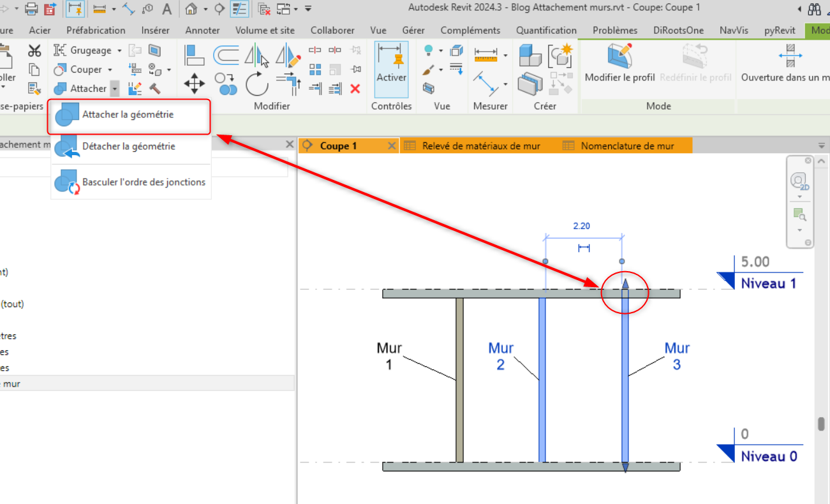Choose Détacher la géométrie menu entry
Screen dimensions: 830x504
point(130,147)
